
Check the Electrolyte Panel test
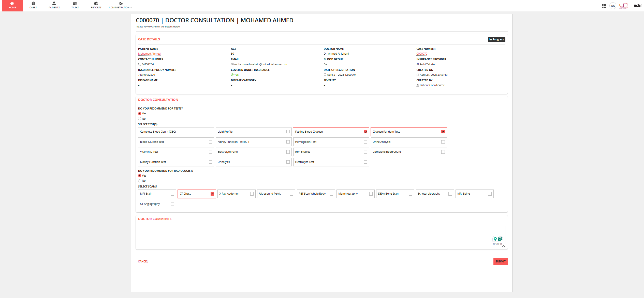(x=288, y=152)
